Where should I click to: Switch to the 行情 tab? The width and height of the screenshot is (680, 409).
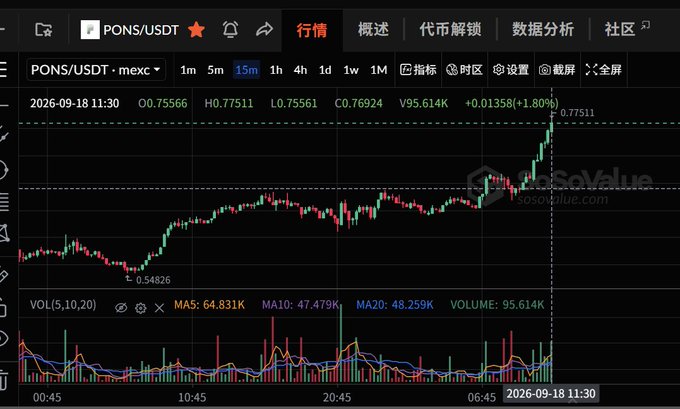tap(312, 30)
